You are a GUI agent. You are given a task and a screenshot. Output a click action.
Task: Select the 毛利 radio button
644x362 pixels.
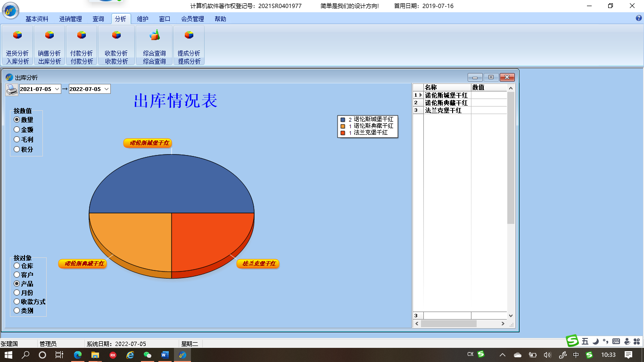pos(17,140)
